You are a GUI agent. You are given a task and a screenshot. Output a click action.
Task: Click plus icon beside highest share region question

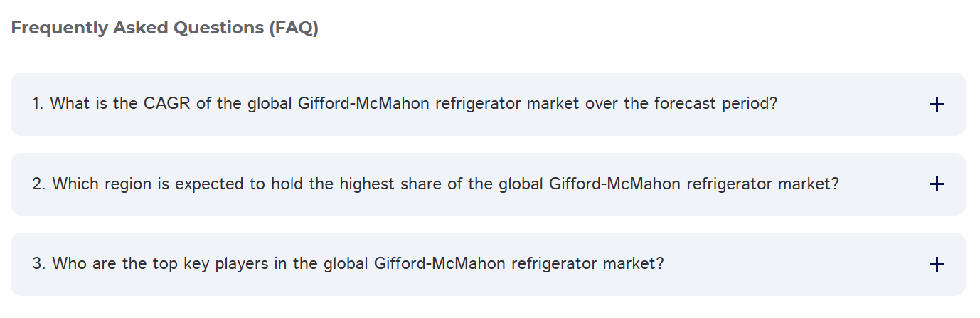pos(937,184)
